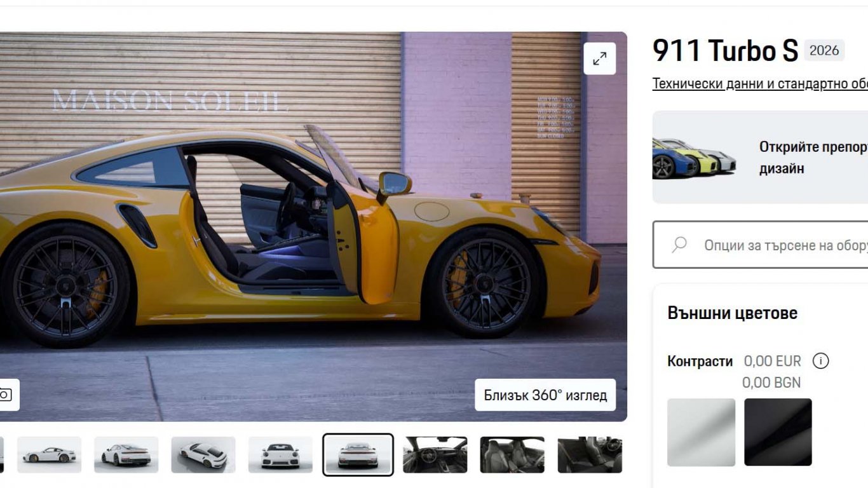Screen dimensions: 868x488
Task: Open fullscreen view with the expand arrows icon
Action: [x=599, y=58]
